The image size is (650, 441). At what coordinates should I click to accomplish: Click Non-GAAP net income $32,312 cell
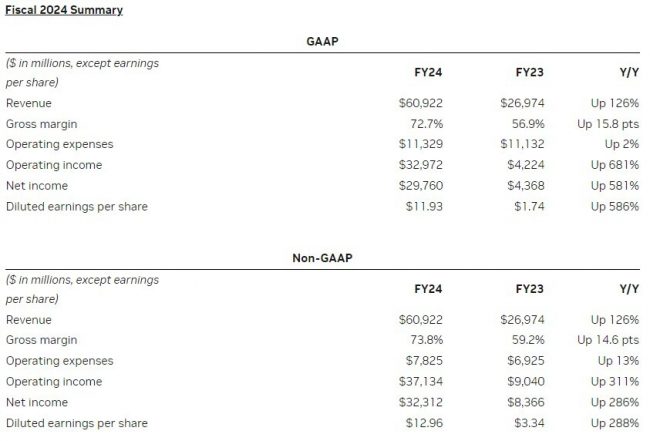pyautogui.click(x=421, y=402)
